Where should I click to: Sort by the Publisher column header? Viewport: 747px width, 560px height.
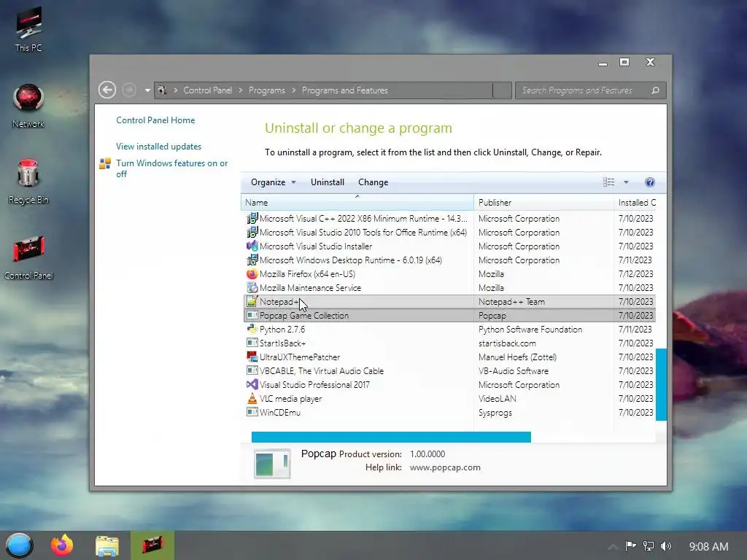tap(543, 202)
